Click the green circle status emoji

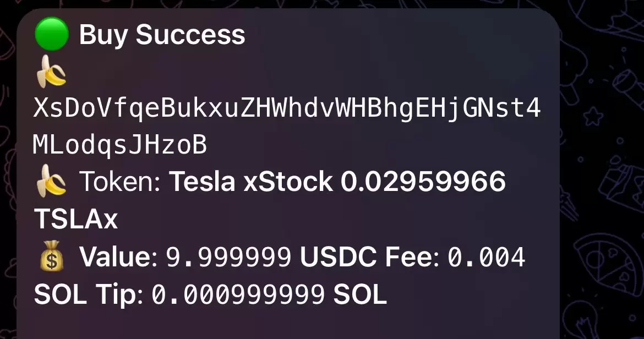[51, 34]
